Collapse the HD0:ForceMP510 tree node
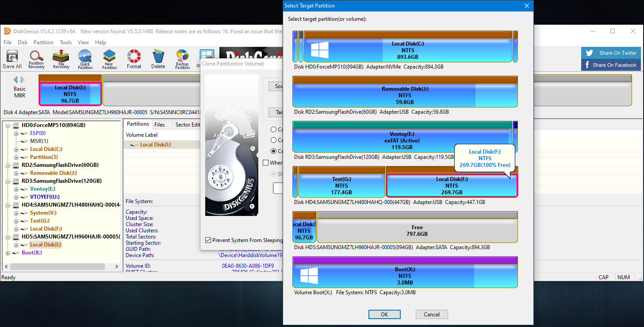This screenshot has height=327, width=644. pos(8,125)
